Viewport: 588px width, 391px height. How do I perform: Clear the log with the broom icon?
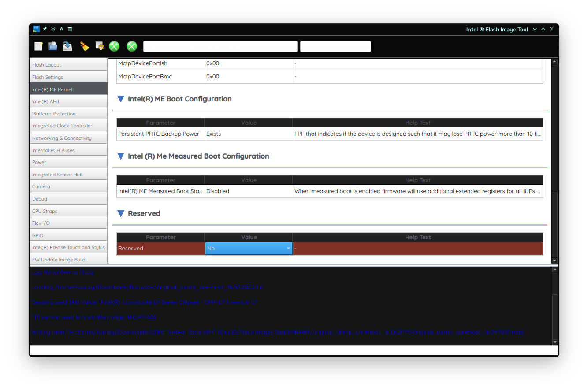tap(85, 46)
